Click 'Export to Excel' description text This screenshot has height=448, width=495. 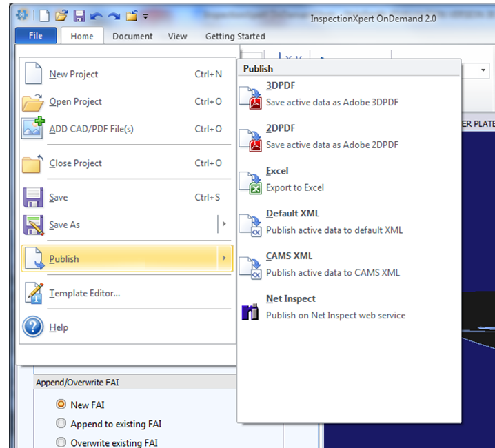pos(295,187)
